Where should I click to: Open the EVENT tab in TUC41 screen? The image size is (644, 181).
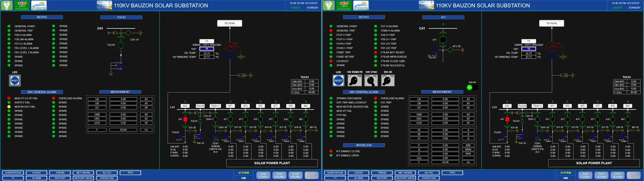tap(37, 173)
